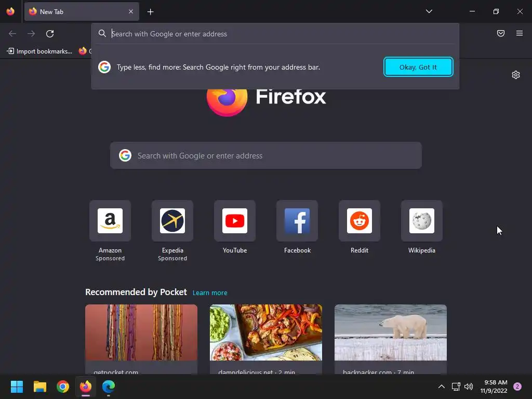Screen dimensions: 532x399
Task: Open the Save to Pocket icon
Action: pyautogui.click(x=501, y=33)
